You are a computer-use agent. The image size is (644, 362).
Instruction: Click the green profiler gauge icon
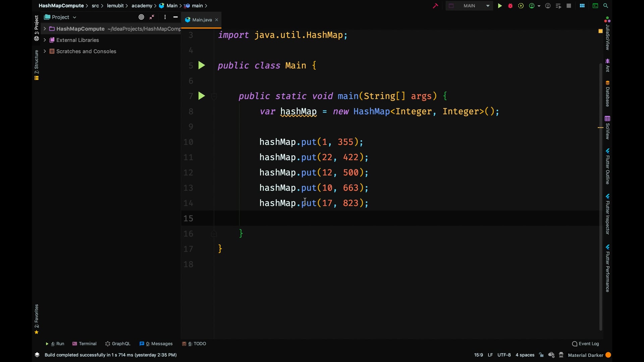(x=532, y=6)
